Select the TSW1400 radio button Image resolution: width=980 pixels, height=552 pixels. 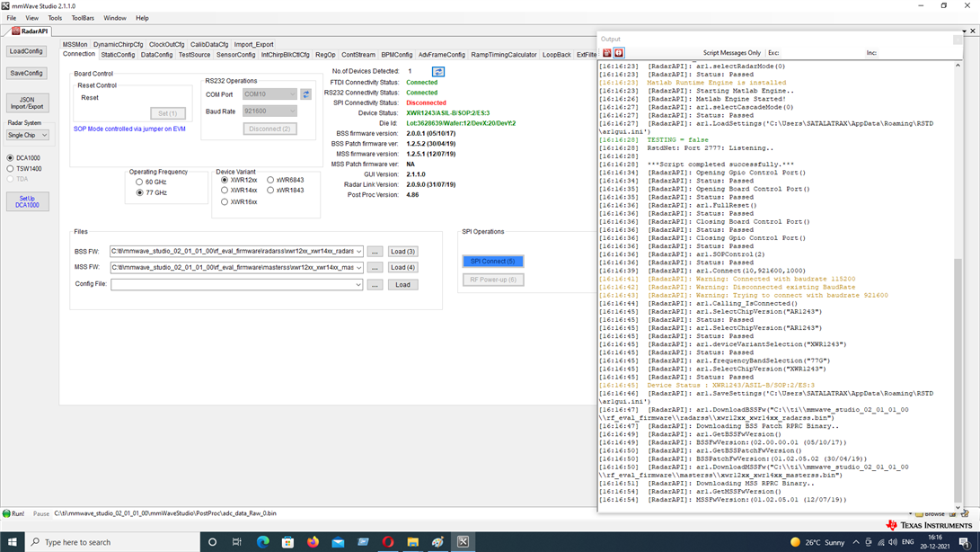pos(10,168)
